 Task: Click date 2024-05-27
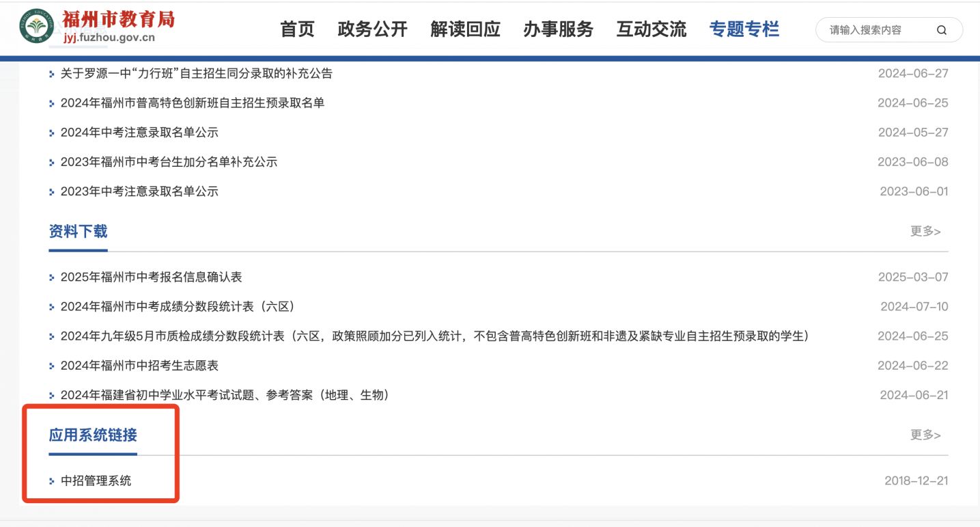[913, 133]
